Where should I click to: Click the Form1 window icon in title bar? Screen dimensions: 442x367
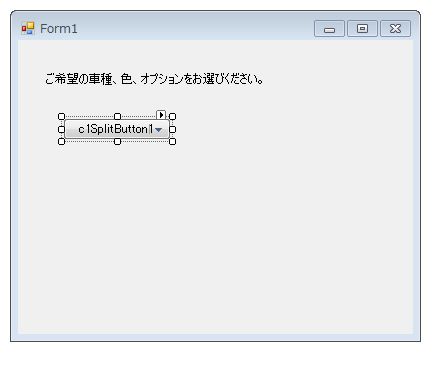point(28,28)
